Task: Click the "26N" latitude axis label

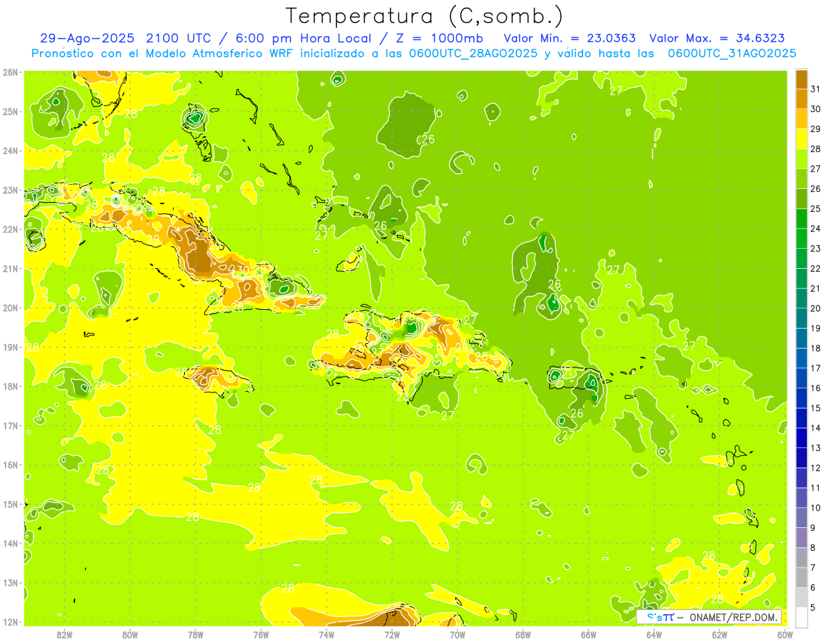Action: pos(10,72)
